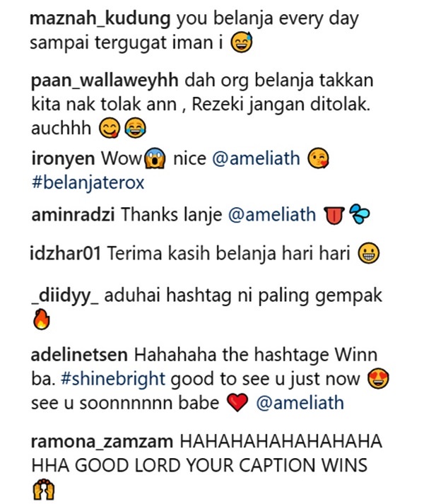Go to _diidyy_ profile
424x504 pixels.
pyautogui.click(x=65, y=295)
